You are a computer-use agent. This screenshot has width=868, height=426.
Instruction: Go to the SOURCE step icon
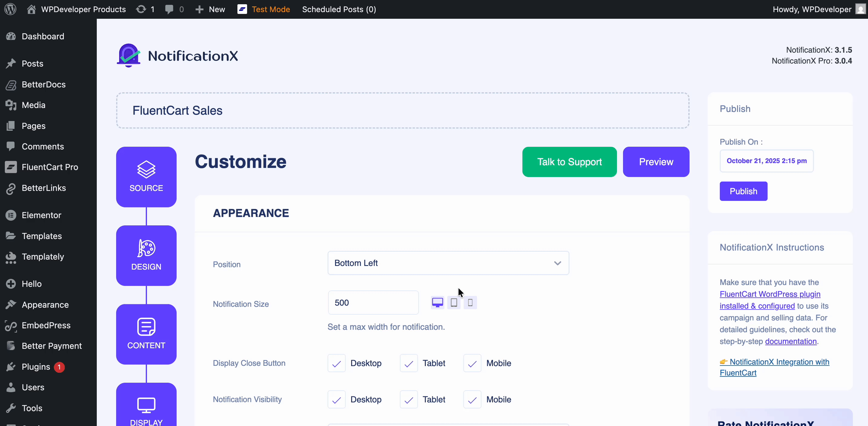click(146, 177)
